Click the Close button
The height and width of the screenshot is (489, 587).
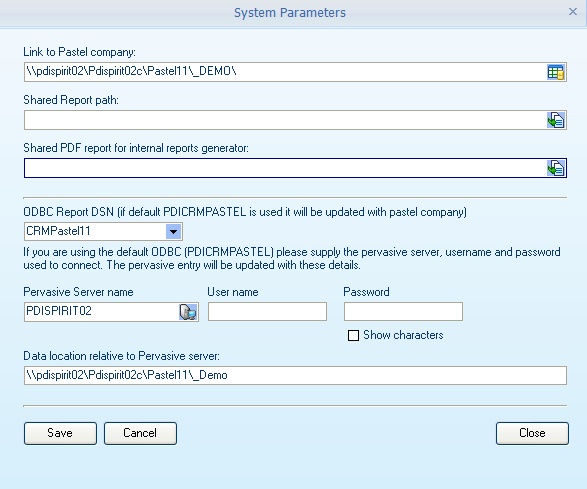click(532, 433)
